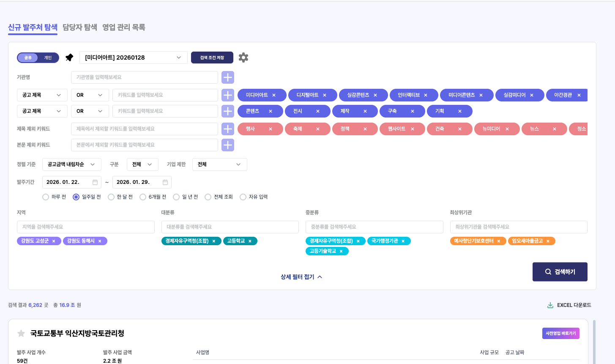
Task: Select the 하루 전 radio button
Action: [45, 197]
